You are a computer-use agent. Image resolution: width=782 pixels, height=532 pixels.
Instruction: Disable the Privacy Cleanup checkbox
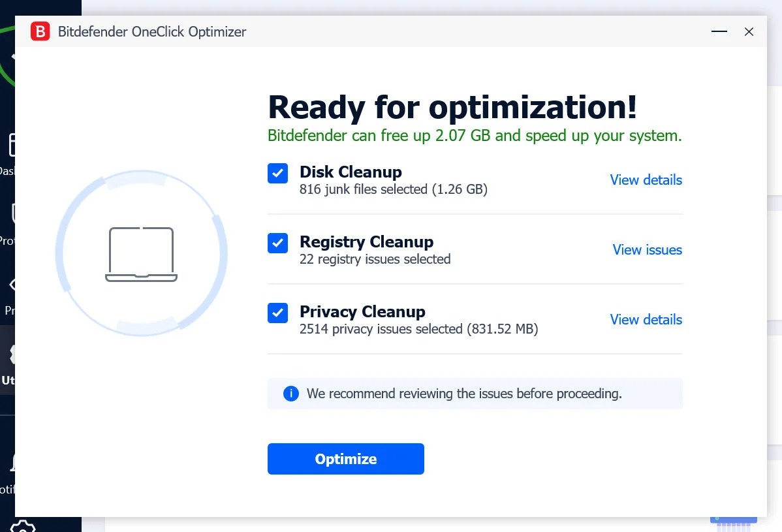[277, 313]
